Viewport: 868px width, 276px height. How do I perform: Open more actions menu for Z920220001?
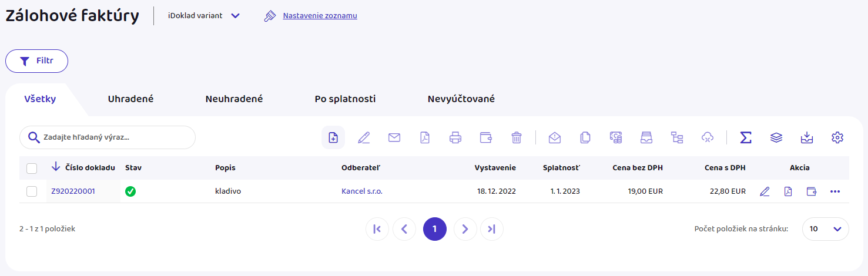[x=835, y=191]
